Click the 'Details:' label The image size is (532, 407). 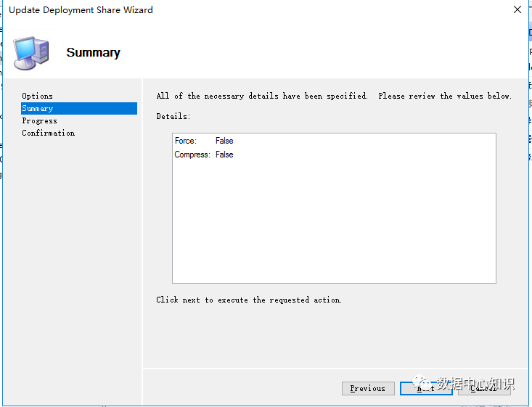pos(173,116)
